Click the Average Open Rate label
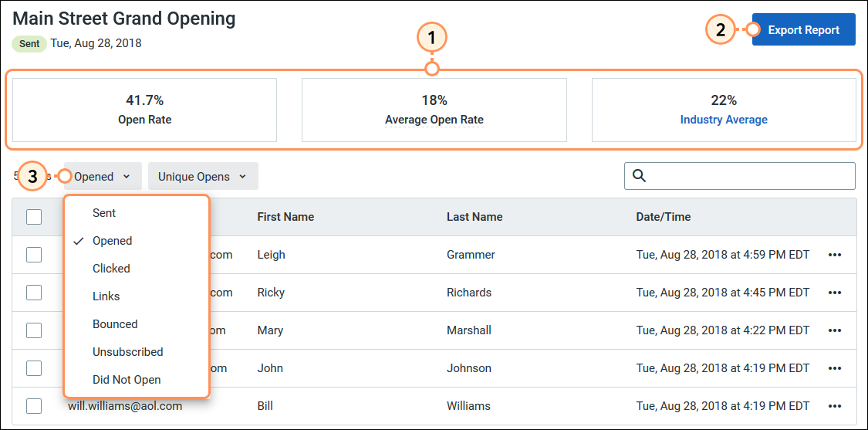 coord(434,119)
